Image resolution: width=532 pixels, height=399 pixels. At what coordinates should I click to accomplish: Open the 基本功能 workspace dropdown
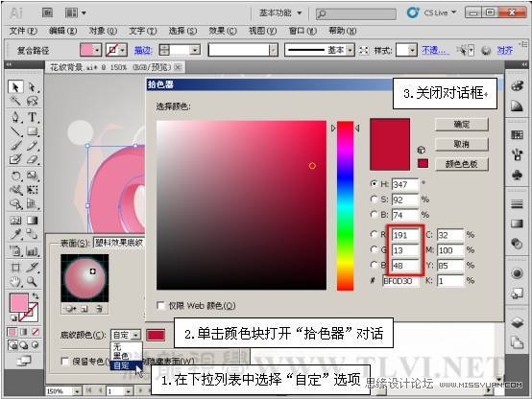tap(280, 12)
